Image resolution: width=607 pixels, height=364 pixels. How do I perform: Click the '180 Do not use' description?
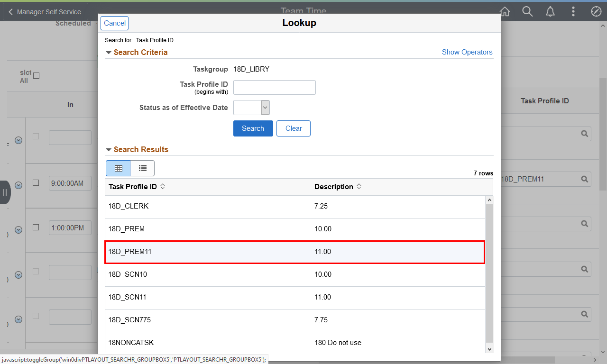pyautogui.click(x=338, y=343)
